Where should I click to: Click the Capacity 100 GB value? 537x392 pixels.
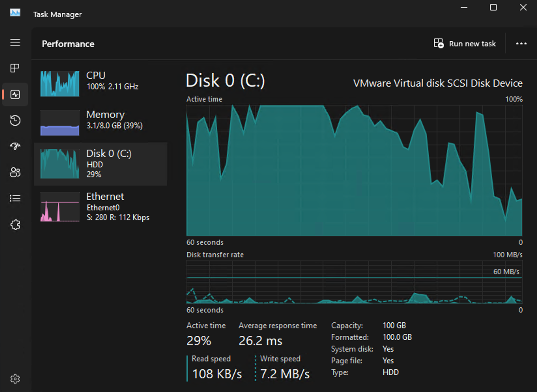394,325
